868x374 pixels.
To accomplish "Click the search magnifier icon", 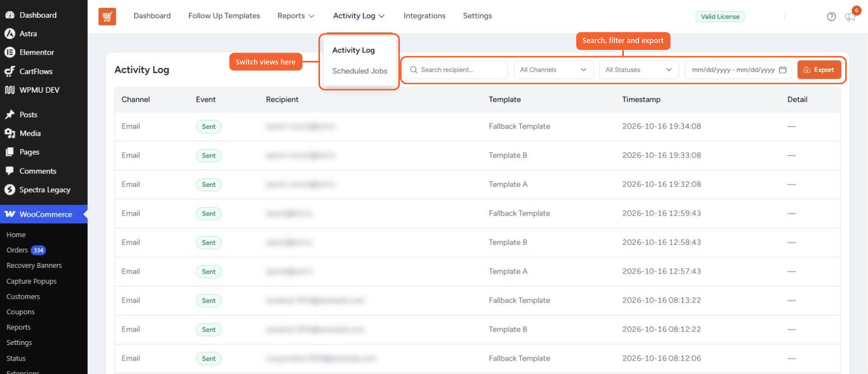I will pyautogui.click(x=414, y=70).
